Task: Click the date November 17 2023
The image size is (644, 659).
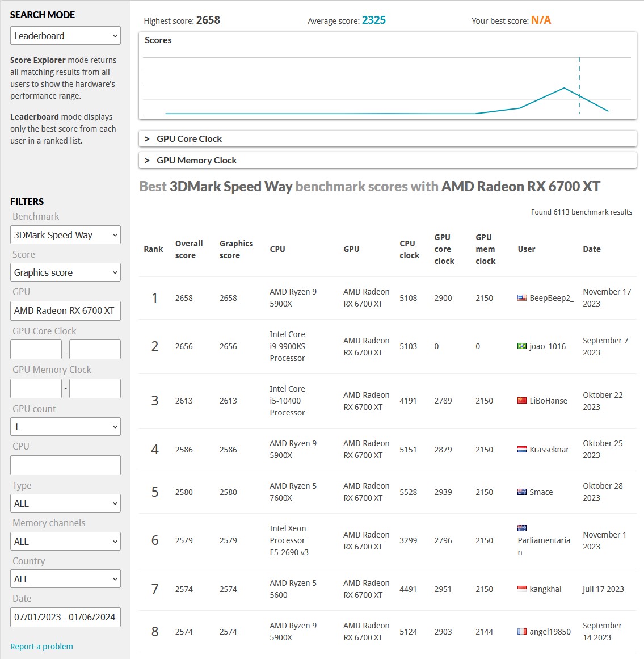Action: pos(607,297)
